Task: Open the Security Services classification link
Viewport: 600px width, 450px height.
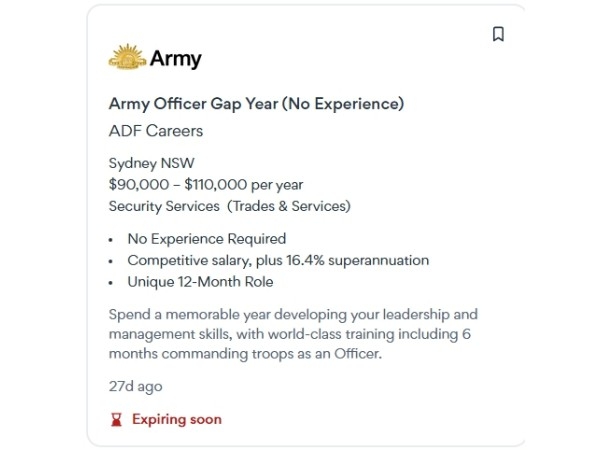Action: pos(164,206)
